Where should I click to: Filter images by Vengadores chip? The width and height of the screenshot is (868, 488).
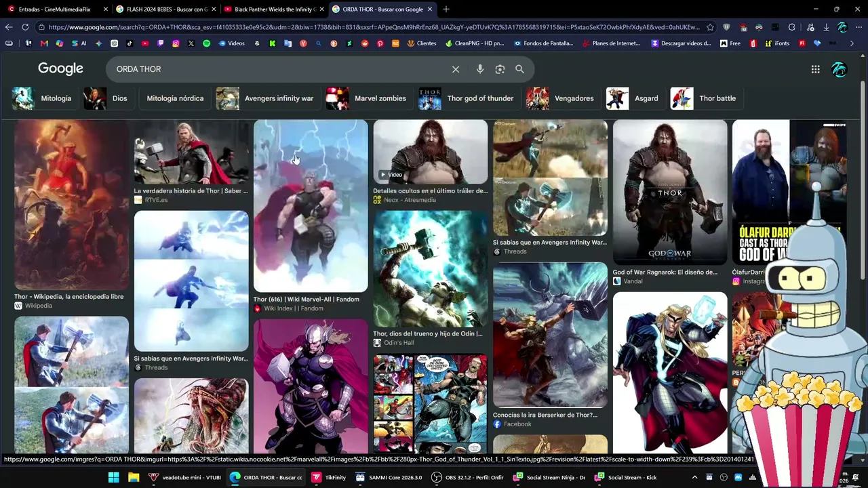[562, 98]
